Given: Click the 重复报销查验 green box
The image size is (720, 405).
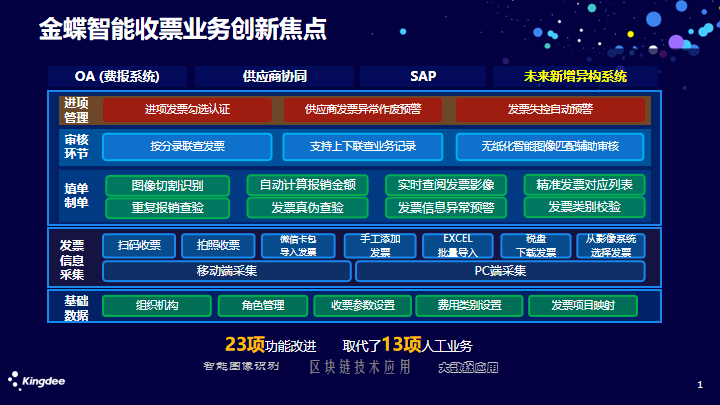Looking at the screenshot, I should point(168,208).
